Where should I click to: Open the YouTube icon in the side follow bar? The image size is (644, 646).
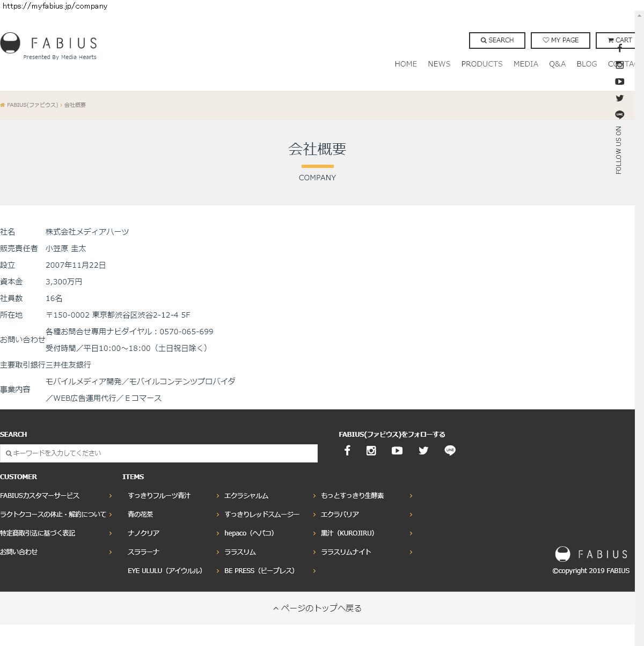click(x=620, y=82)
